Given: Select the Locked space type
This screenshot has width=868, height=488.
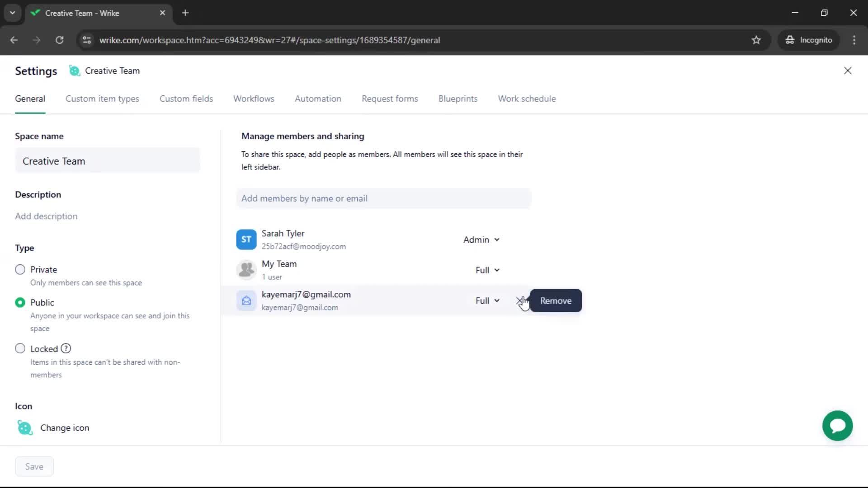Looking at the screenshot, I should [x=20, y=348].
